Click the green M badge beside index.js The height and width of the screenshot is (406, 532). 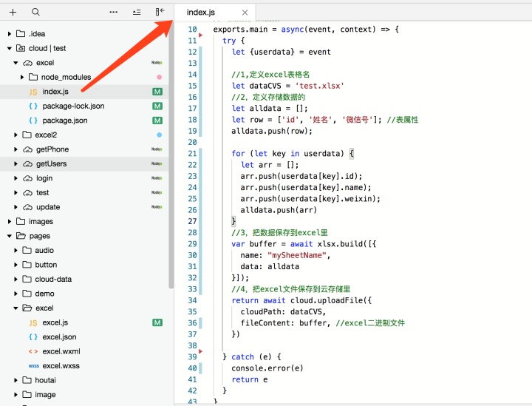click(157, 92)
